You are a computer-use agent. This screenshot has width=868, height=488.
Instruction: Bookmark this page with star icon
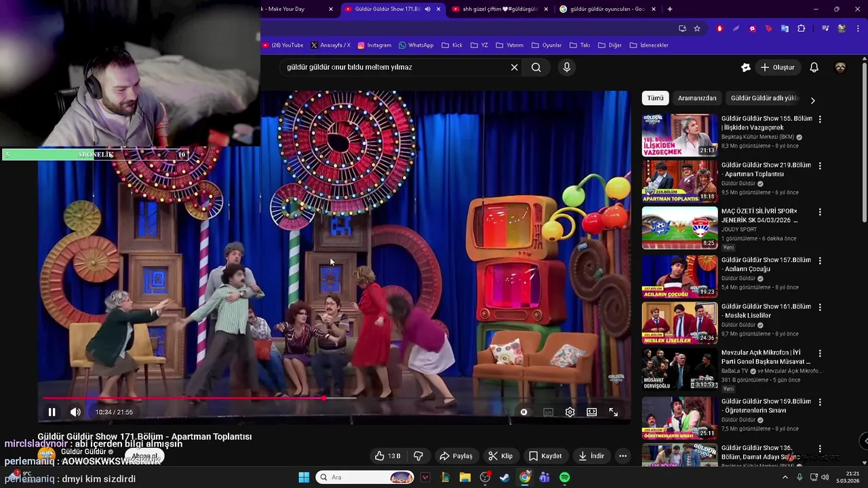point(697,28)
